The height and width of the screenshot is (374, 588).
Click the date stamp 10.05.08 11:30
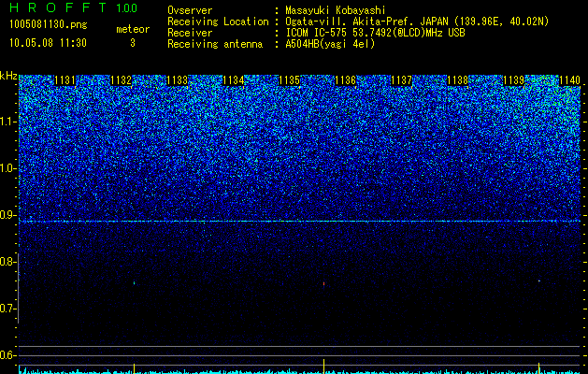(x=48, y=43)
